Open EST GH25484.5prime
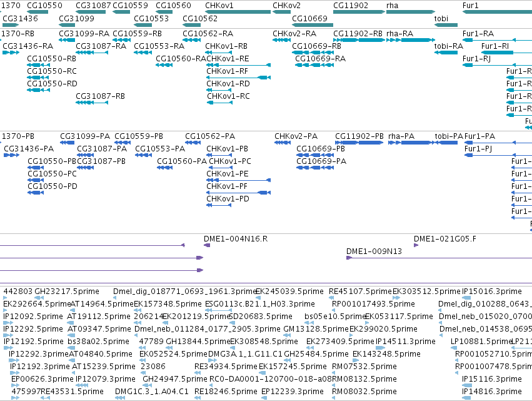 pyautogui.click(x=316, y=354)
